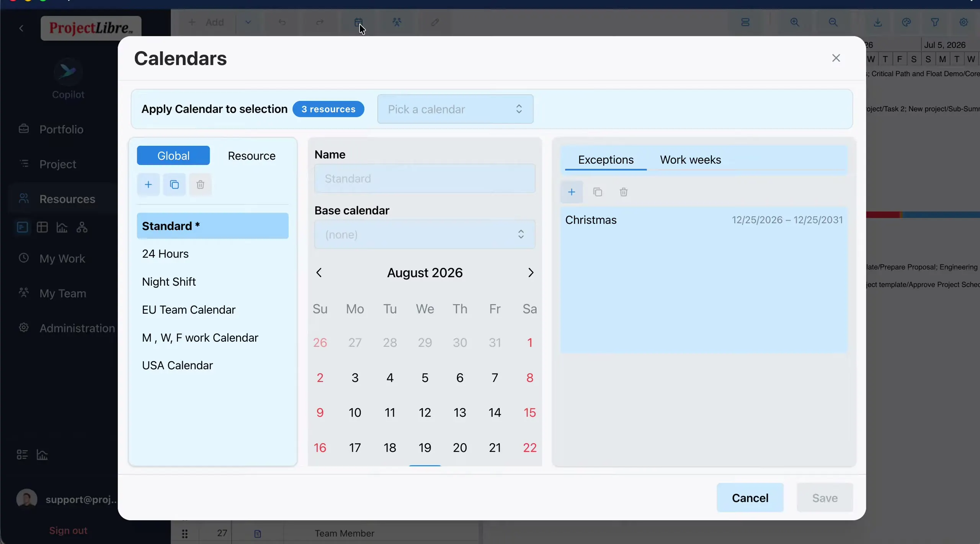Click the support@proj user account
This screenshot has height=544, width=980.
[67, 499]
